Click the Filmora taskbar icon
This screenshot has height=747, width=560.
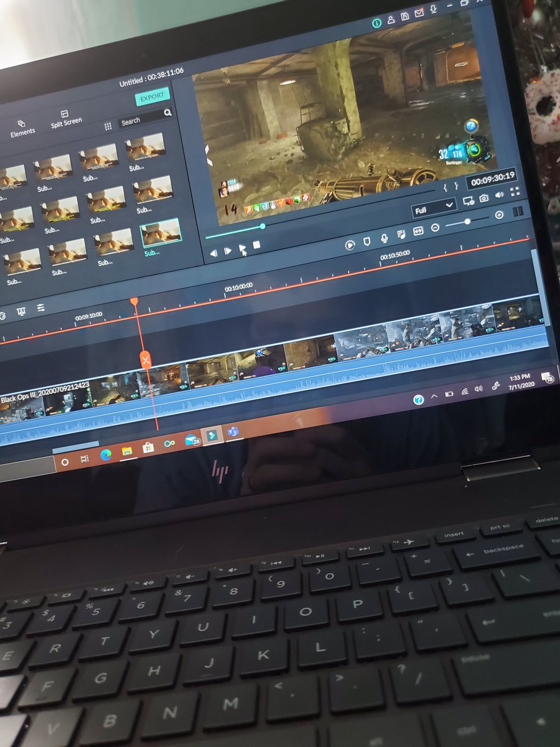[x=213, y=436]
